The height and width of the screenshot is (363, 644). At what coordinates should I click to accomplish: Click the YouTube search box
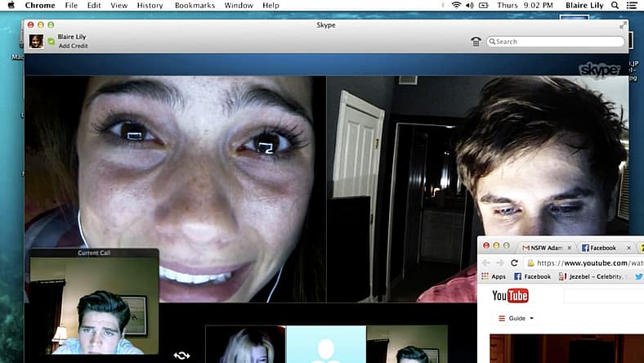pyautogui.click(x=604, y=296)
